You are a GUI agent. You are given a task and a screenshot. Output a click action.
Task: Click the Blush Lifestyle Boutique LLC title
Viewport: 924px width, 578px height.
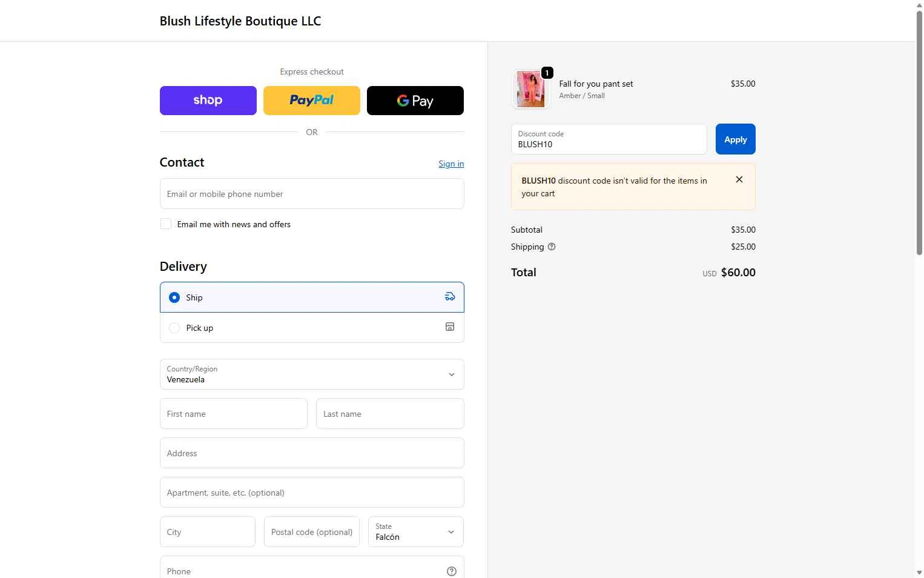[x=240, y=21]
